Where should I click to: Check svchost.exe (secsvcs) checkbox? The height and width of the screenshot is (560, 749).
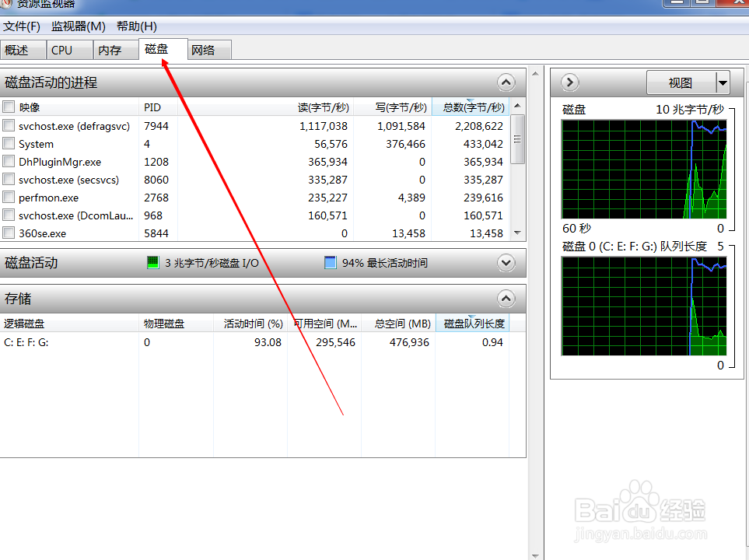click(8, 179)
